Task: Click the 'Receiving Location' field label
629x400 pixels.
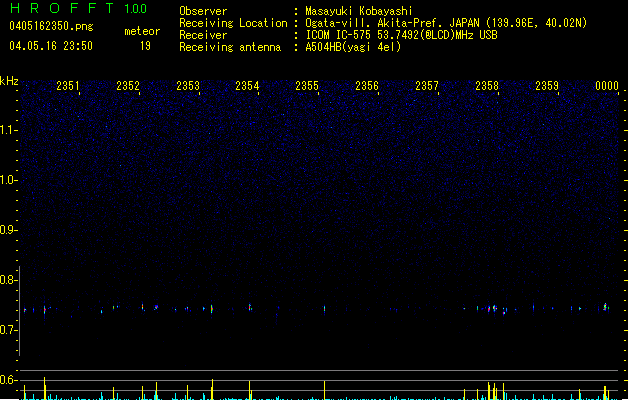Action: (x=233, y=23)
